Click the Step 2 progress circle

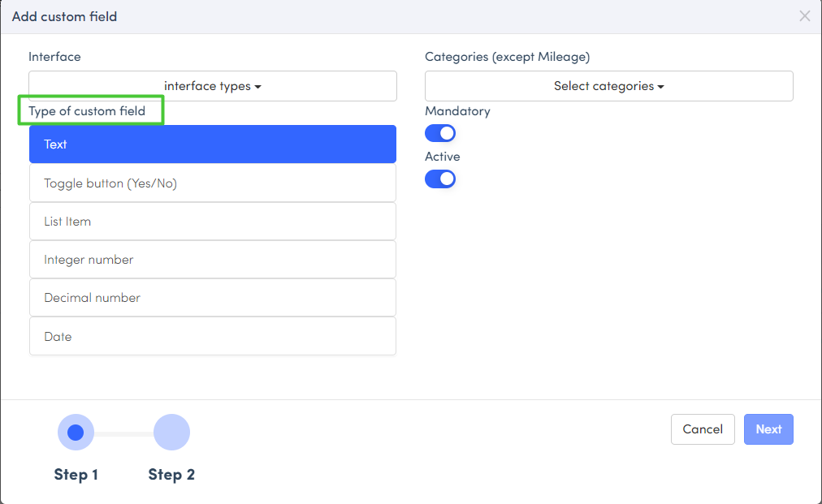coord(171,433)
